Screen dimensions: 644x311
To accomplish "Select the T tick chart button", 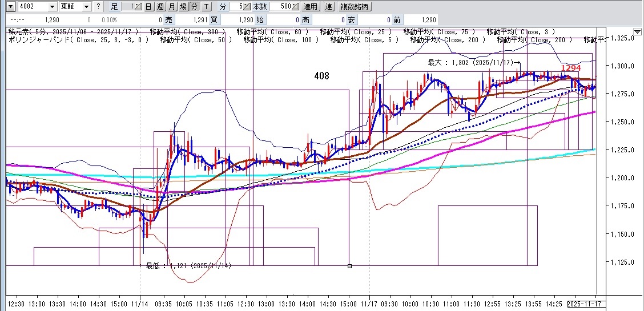I will [x=206, y=7].
